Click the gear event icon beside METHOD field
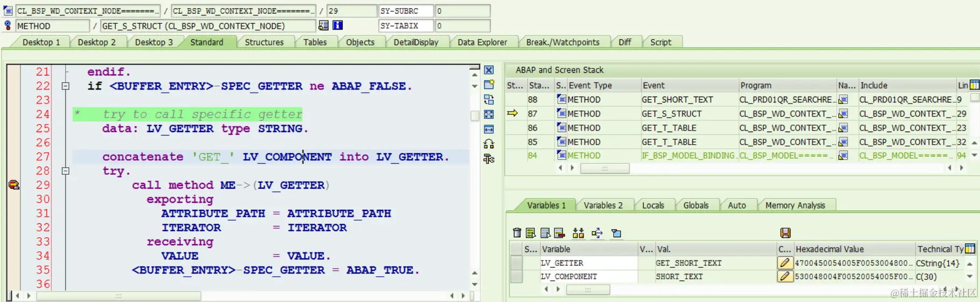The width and height of the screenshot is (980, 302). coord(8,25)
